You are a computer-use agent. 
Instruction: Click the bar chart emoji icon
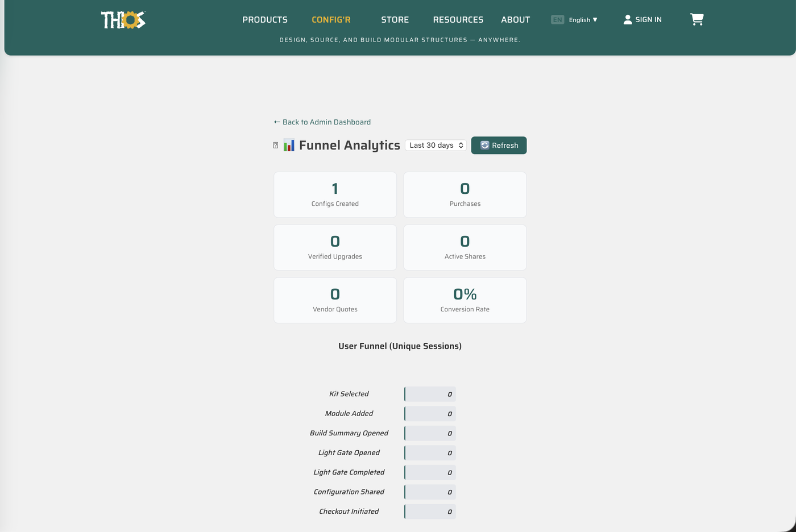289,145
